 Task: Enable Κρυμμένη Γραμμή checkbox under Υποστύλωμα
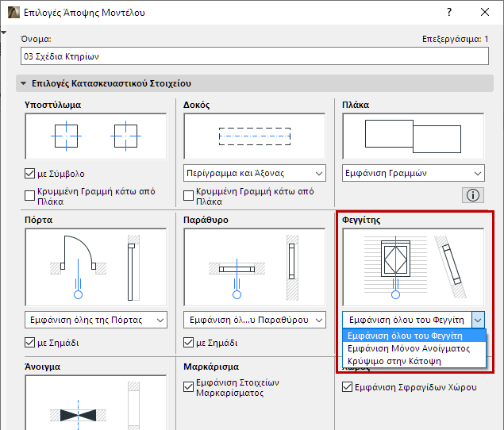point(29,195)
